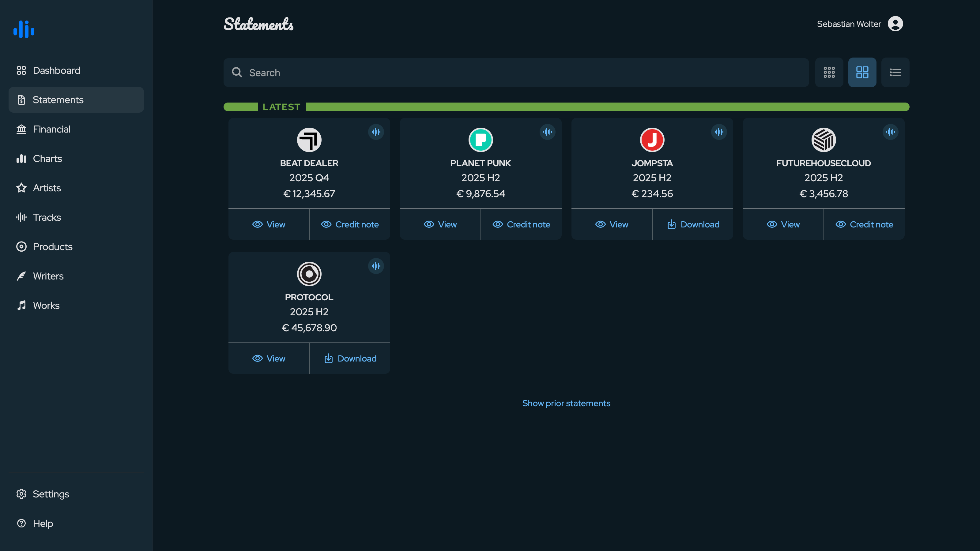Click the BEAT DEALER card title

click(x=309, y=163)
